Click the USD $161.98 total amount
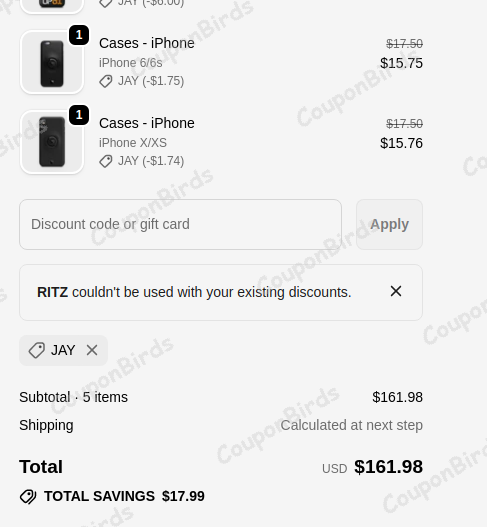The image size is (487, 527). [x=372, y=467]
